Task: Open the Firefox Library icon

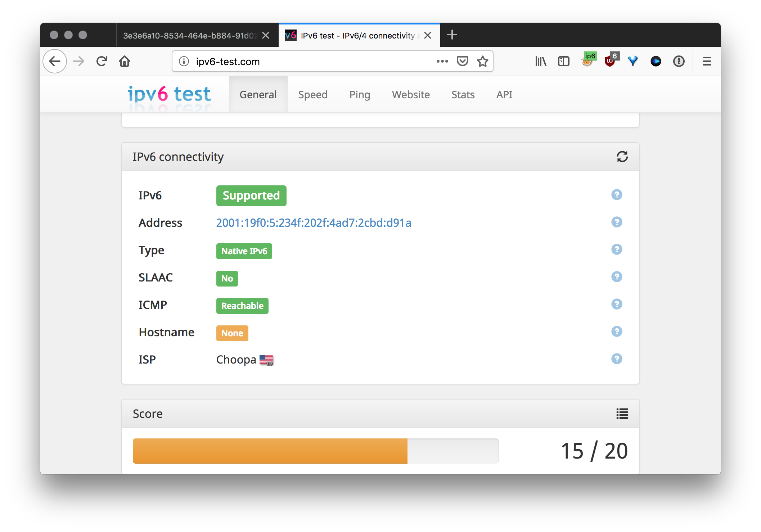Action: 540,62
